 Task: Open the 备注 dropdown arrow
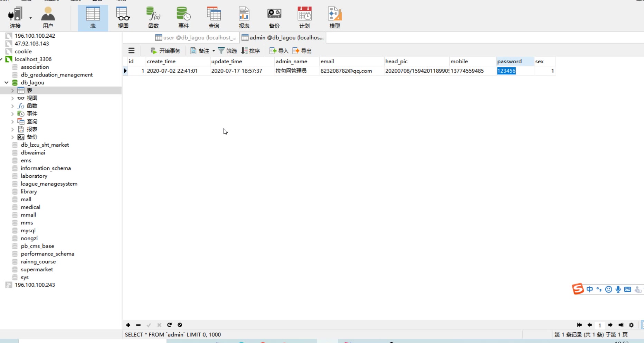(214, 51)
